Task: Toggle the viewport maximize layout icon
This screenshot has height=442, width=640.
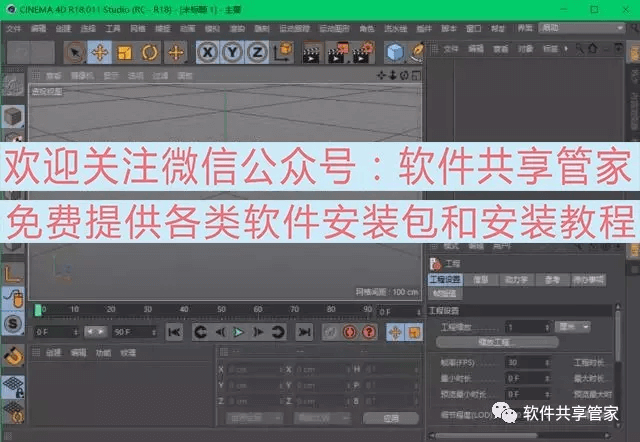Action: 416,75
